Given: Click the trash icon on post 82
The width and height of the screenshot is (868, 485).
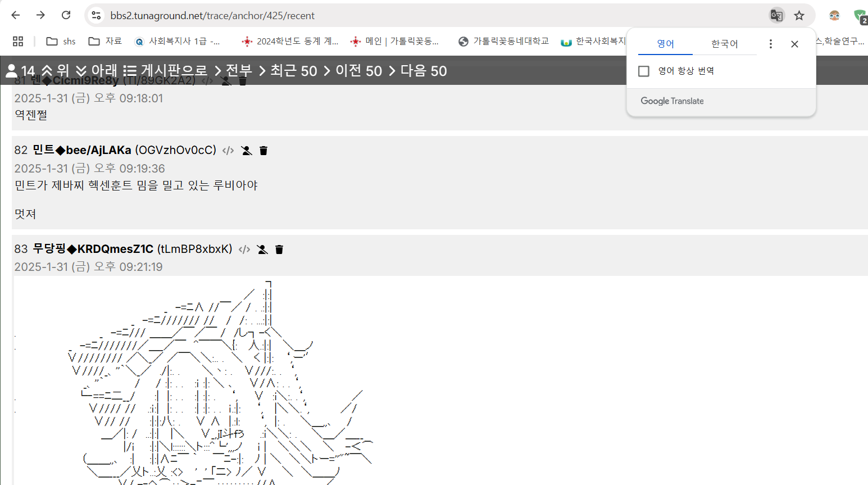Looking at the screenshot, I should (263, 151).
